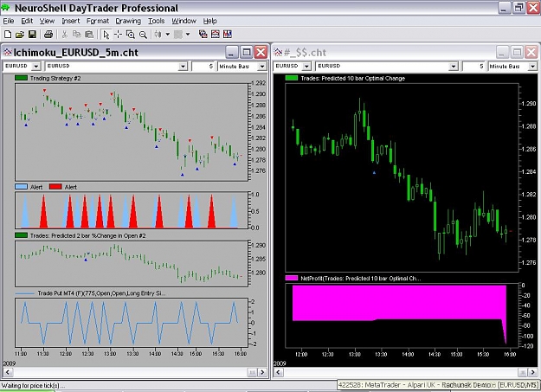This screenshot has height=392, width=541.
Task: Open the Drawing menu
Action: coord(128,21)
